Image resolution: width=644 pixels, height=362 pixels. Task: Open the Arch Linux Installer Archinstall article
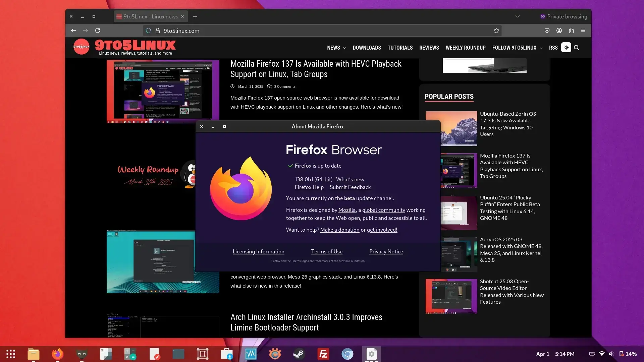tap(306, 322)
